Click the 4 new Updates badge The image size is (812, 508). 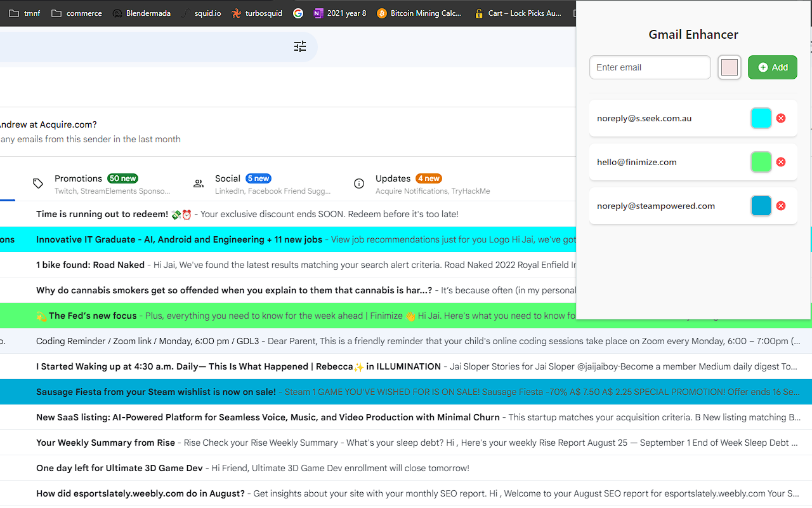tap(429, 178)
